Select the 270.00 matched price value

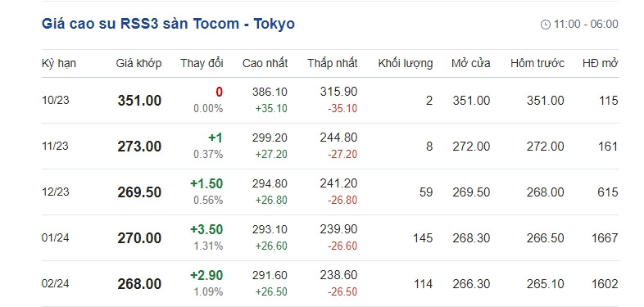[x=139, y=238]
